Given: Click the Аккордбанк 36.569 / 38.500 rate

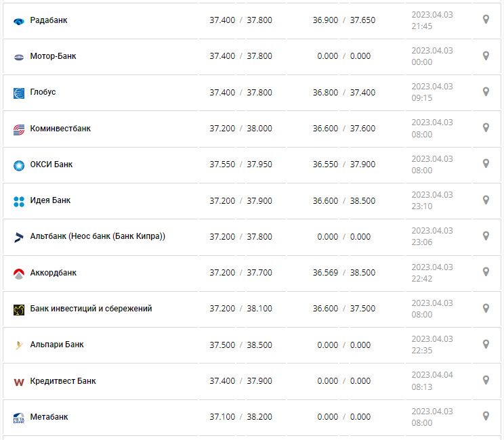Looking at the screenshot, I should click(344, 272).
